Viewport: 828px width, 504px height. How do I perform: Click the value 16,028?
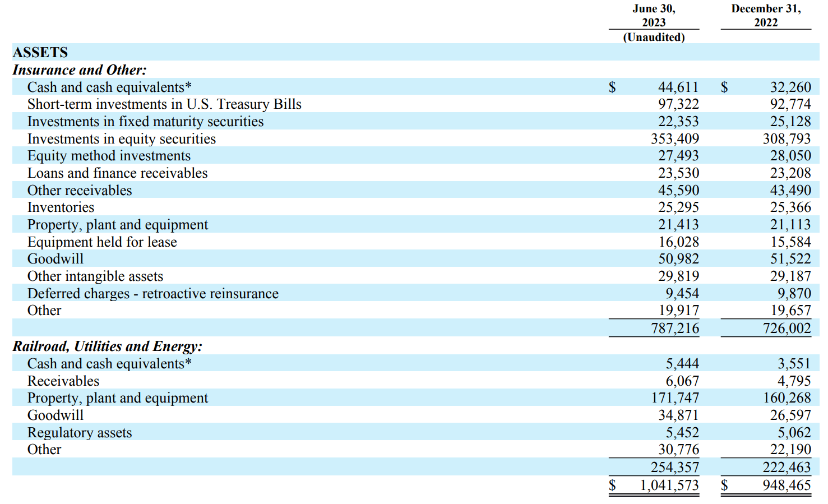(678, 242)
